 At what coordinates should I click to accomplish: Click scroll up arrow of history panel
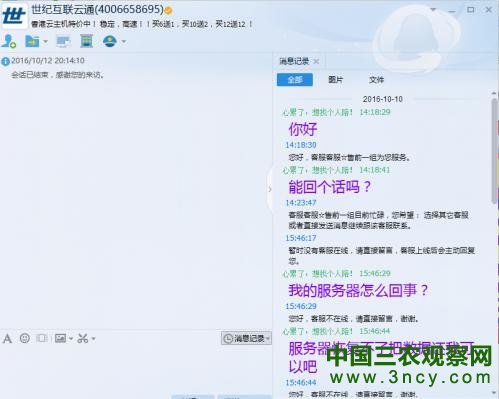[494, 94]
